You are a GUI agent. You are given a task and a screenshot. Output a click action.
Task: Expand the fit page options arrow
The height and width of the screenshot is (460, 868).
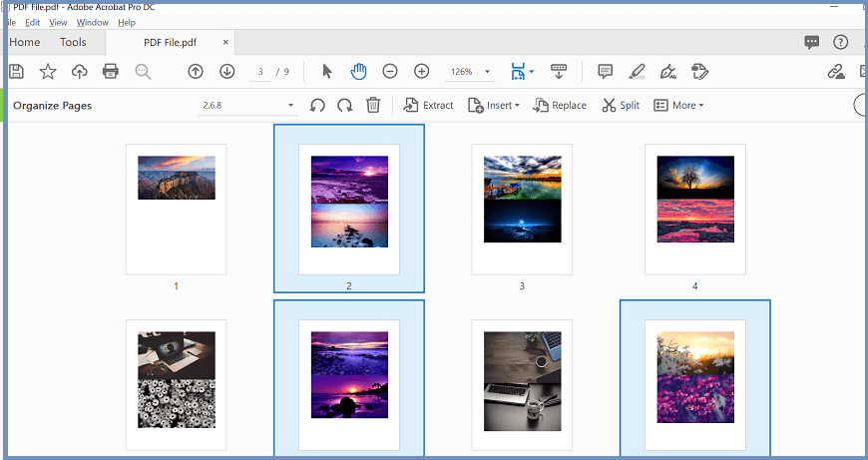(532, 72)
